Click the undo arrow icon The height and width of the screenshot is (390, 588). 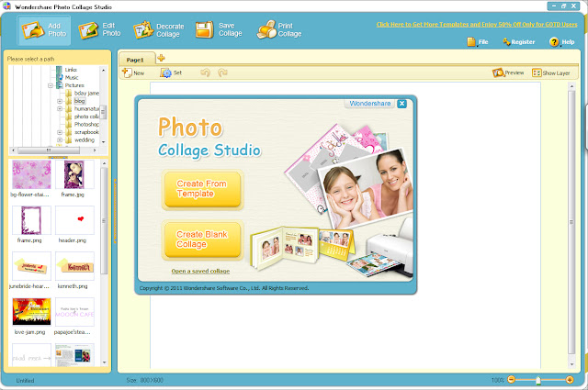click(x=205, y=72)
